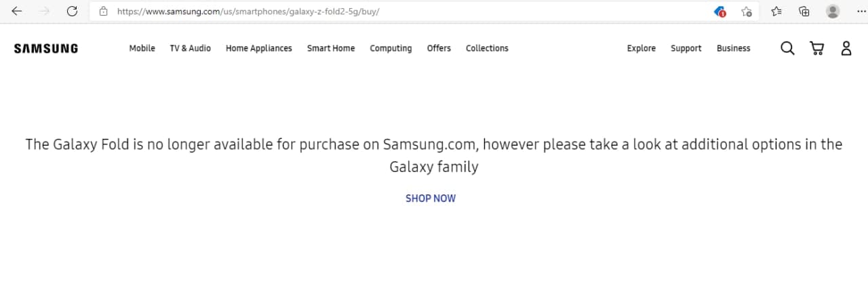Image resolution: width=868 pixels, height=292 pixels.
Task: Click the address bar URL field
Action: 407,12
